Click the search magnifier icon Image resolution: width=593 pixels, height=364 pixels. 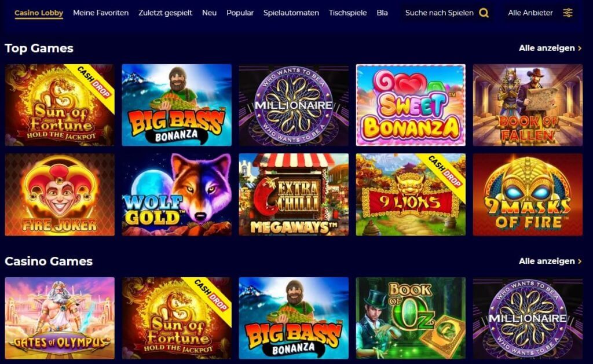(484, 13)
